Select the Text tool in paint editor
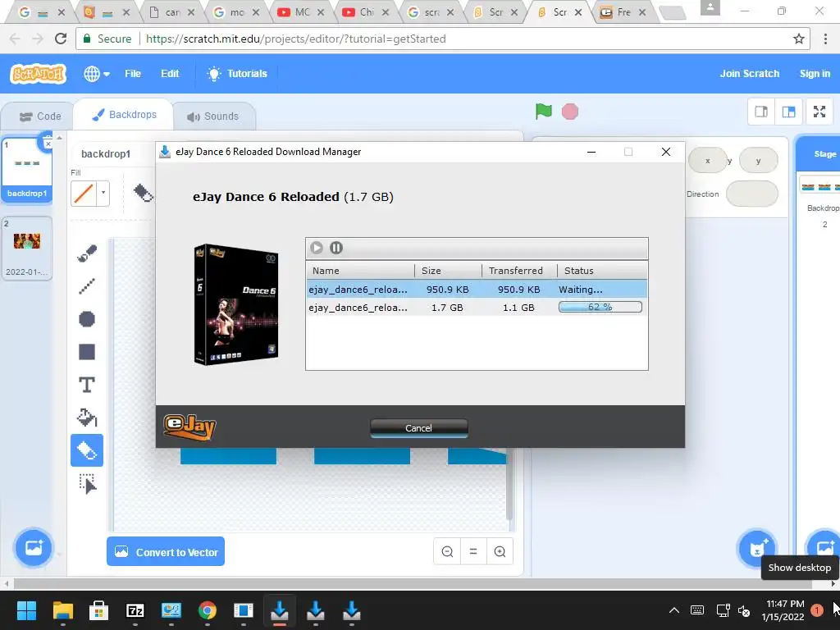The height and width of the screenshot is (630, 840). tap(87, 385)
